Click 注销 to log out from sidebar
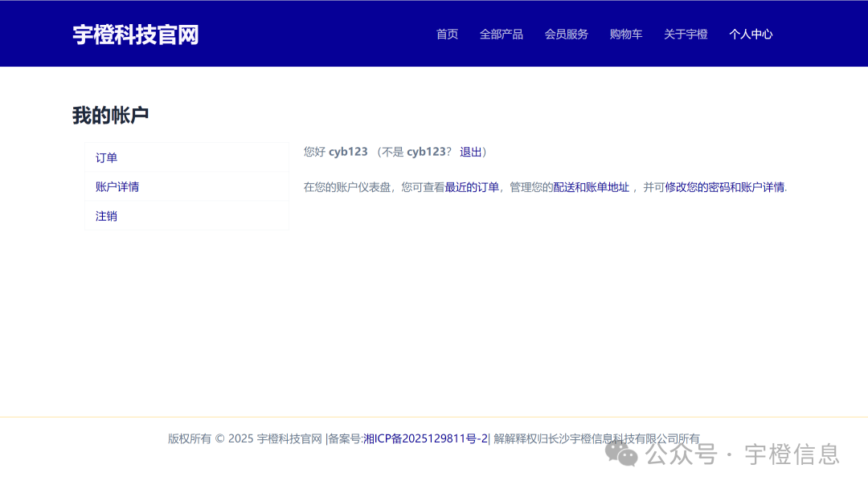The height and width of the screenshot is (489, 868). click(x=106, y=216)
